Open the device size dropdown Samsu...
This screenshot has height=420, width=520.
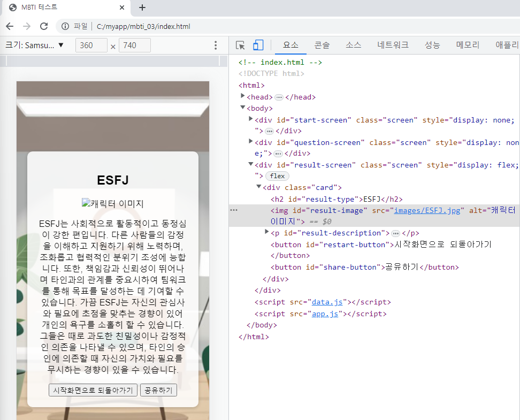[x=34, y=45]
